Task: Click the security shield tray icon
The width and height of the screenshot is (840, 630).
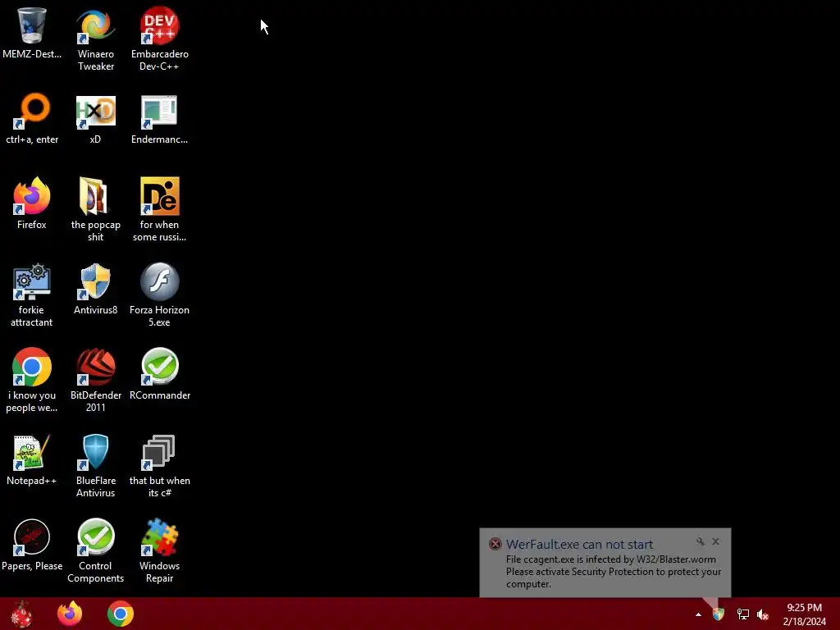Action: (x=719, y=614)
